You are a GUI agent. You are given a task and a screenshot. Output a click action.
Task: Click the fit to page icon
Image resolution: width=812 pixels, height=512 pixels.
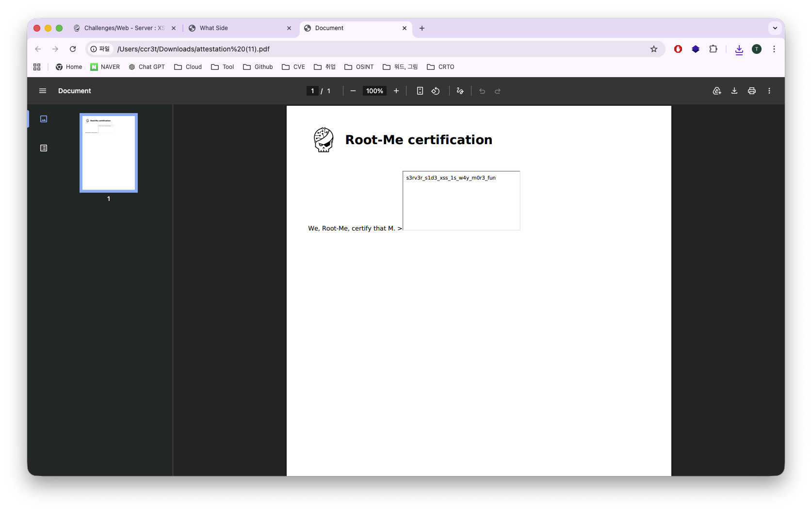[x=420, y=91]
